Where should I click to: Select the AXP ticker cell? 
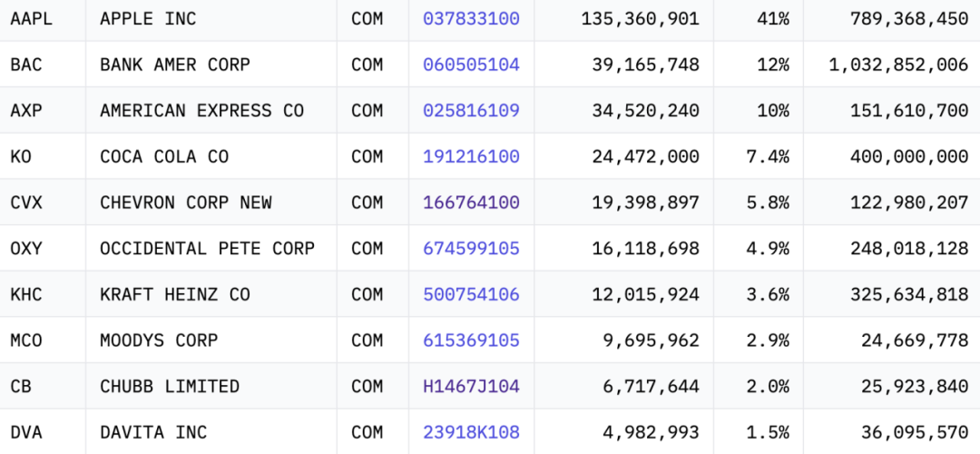point(43,111)
